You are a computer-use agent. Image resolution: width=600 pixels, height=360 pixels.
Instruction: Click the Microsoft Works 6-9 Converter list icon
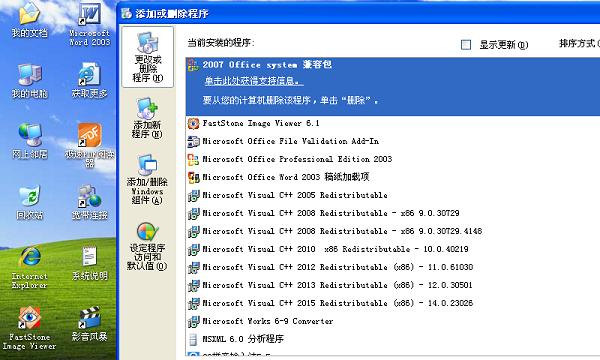point(193,321)
